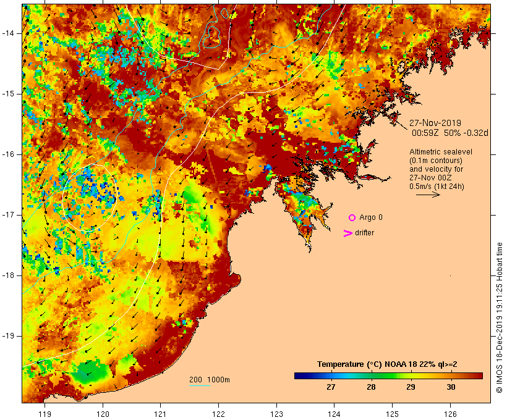Click the 119 longitude axis label
Image resolution: width=507 pixels, height=420 pixels.
(45, 414)
